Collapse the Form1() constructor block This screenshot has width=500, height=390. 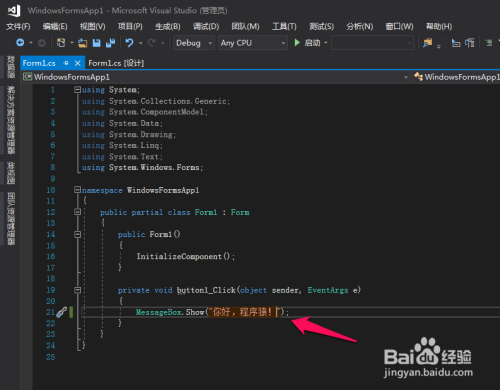(x=77, y=234)
